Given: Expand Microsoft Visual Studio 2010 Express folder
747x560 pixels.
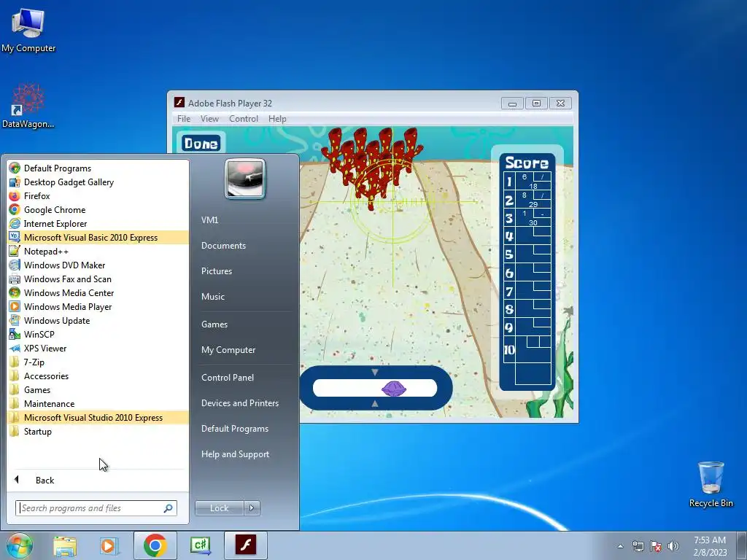Looking at the screenshot, I should (x=98, y=417).
